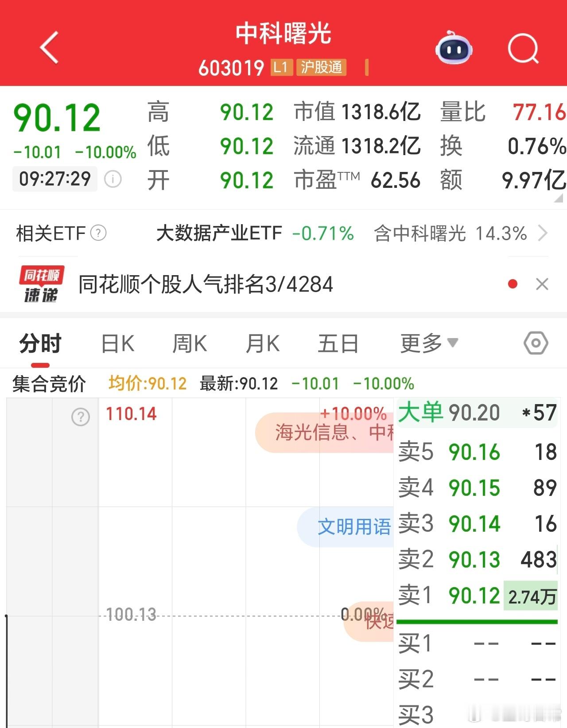Tap the -0.71% ETF change
Screen dimensions: 567x728
tap(323, 233)
